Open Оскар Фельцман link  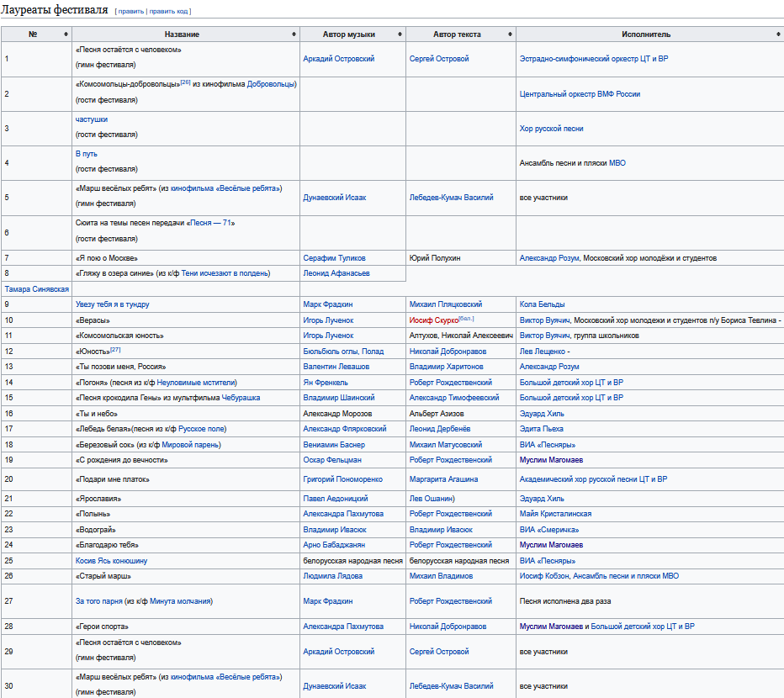332,459
